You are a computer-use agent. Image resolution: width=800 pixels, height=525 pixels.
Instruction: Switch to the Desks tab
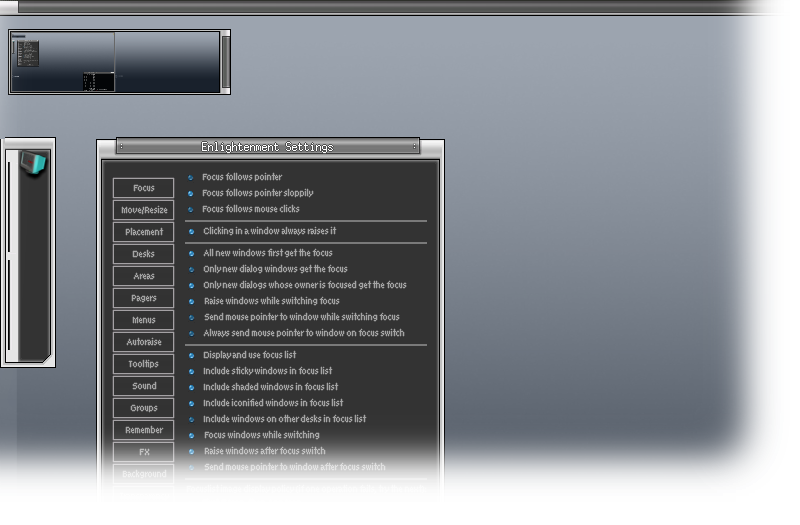coord(143,254)
